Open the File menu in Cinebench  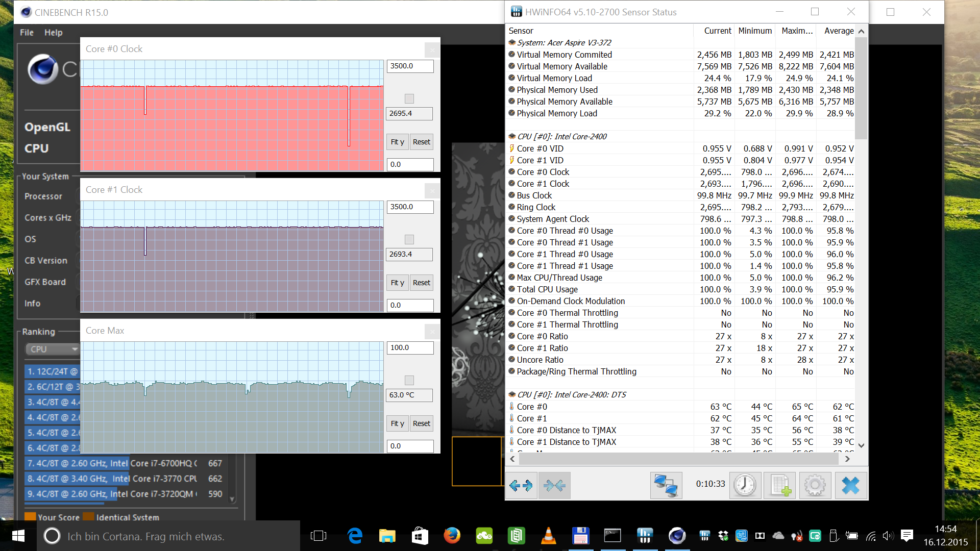[x=27, y=33]
